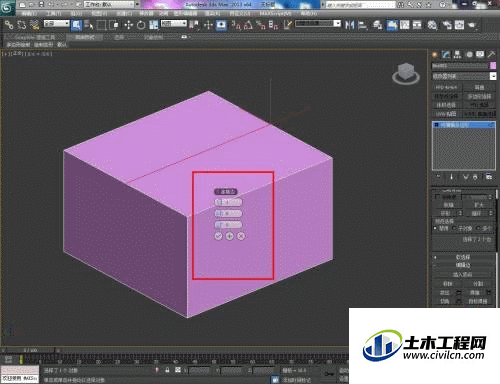Screen dimensions: 500x384
Task: Collapse the Edit Edges rollout
Action: tap(463, 265)
